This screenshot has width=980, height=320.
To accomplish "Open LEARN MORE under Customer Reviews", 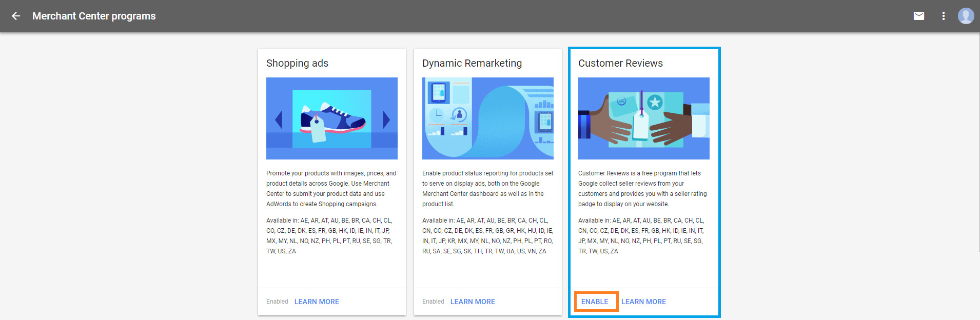I will 643,302.
